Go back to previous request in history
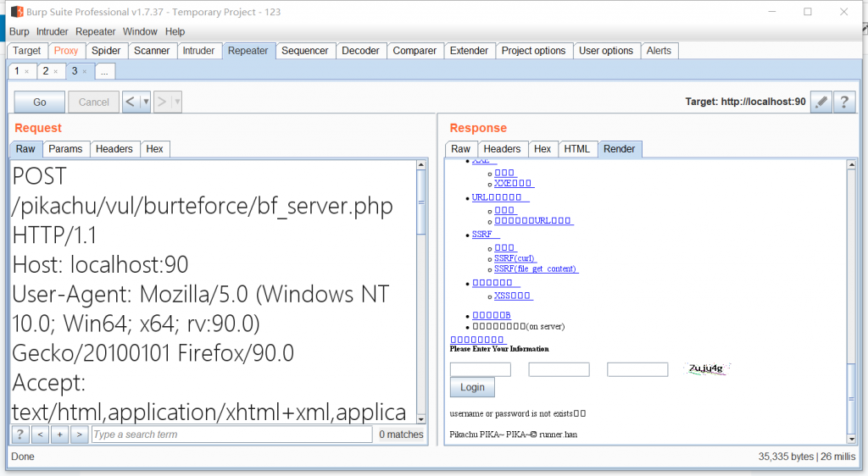The width and height of the screenshot is (868, 476). 130,102
